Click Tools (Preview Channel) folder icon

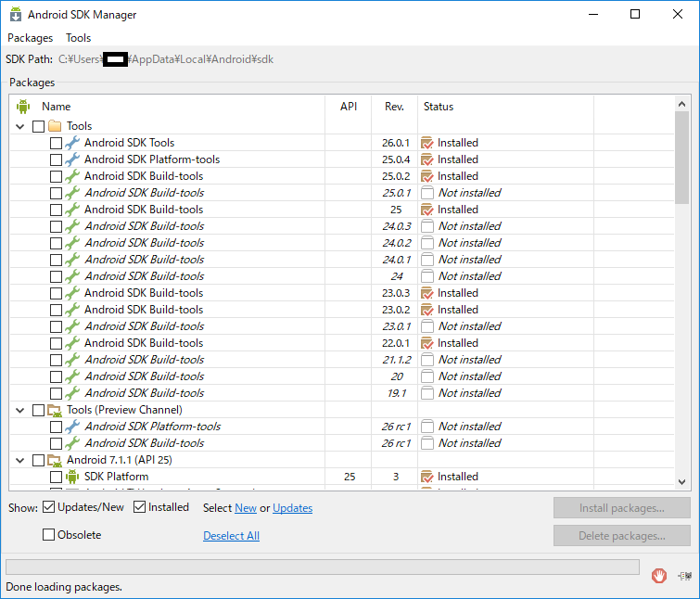[x=55, y=410]
